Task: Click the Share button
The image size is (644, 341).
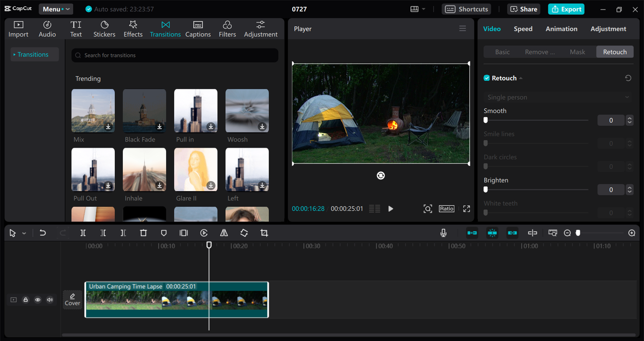Action: tap(524, 9)
